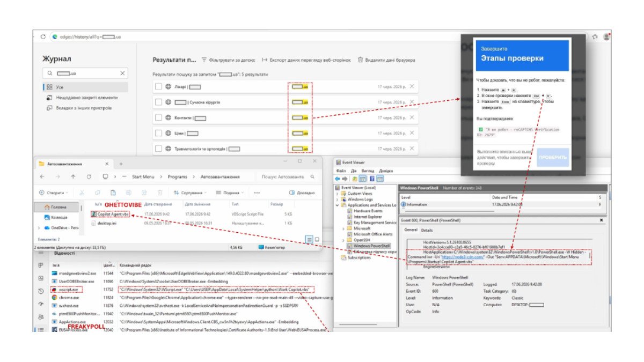Click the Delete trash icon in Explorer
644x362 pixels.
coord(159,193)
